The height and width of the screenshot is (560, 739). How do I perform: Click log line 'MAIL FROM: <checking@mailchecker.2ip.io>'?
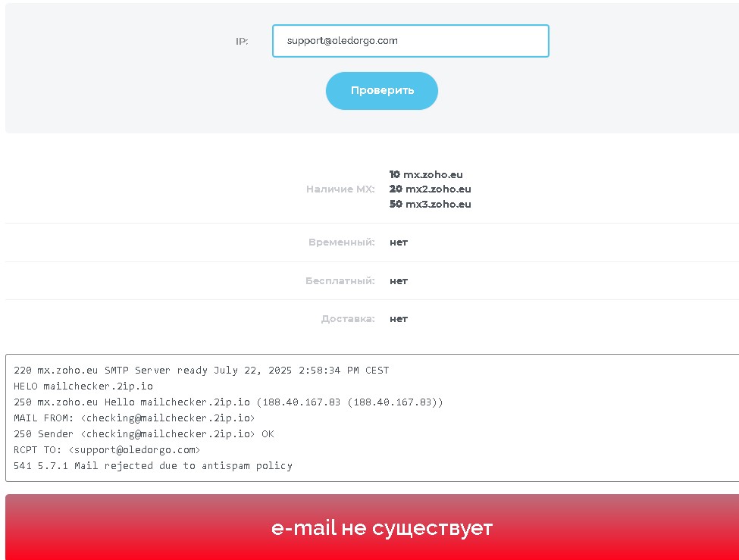point(134,418)
